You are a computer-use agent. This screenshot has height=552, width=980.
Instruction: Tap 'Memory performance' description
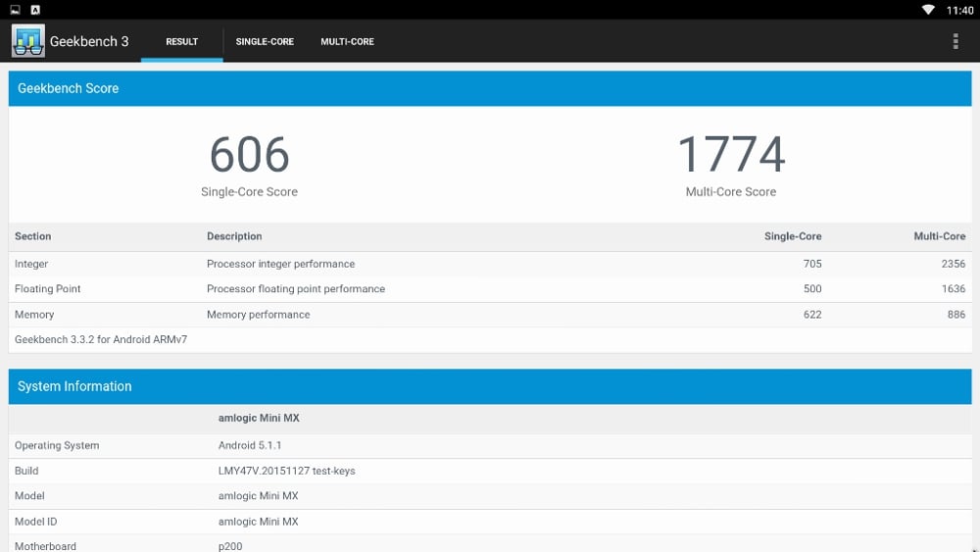click(x=258, y=315)
